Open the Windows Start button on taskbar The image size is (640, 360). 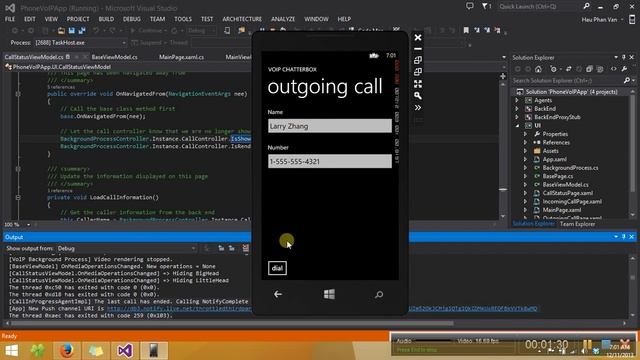coord(11,351)
